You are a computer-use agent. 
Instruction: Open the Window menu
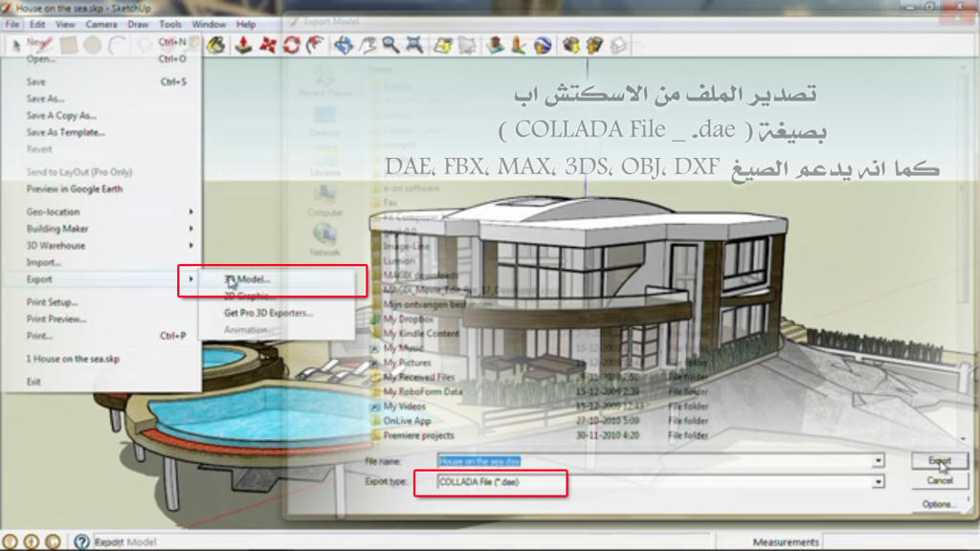point(209,24)
